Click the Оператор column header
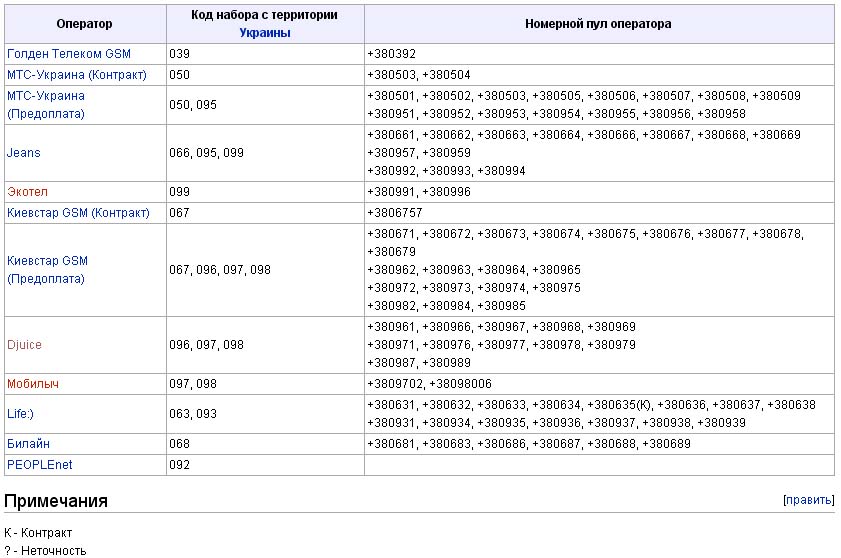841x558 pixels. point(85,24)
